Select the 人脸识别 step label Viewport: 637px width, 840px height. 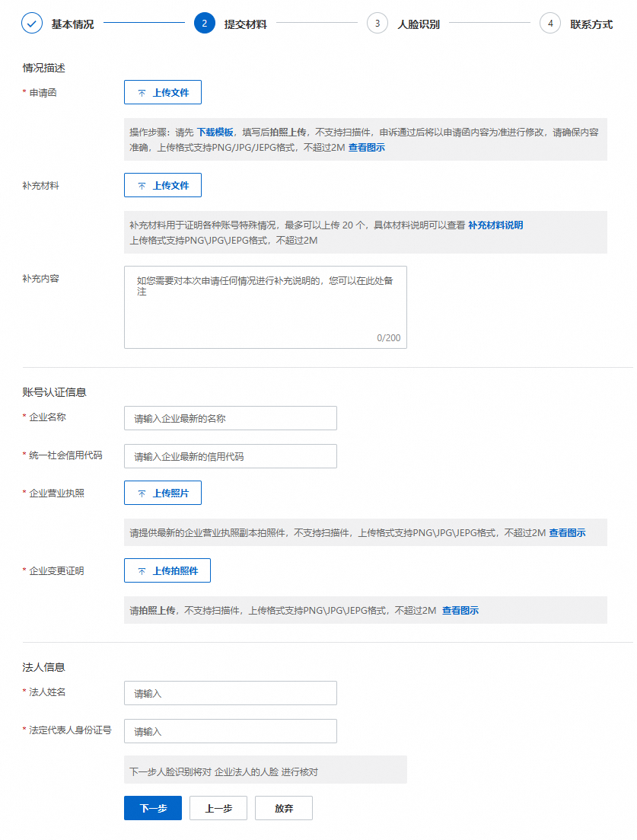(418, 24)
